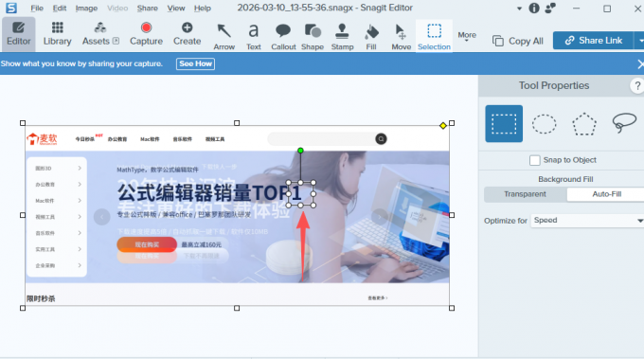Activate the Selection tool
Viewport: 644px width, 359px height.
coord(434,36)
